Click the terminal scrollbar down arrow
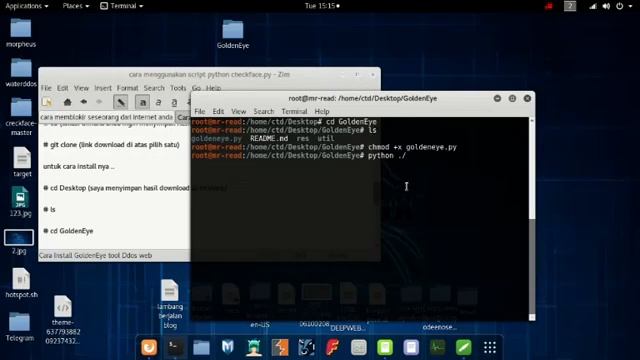The image size is (640, 360). coord(532,318)
